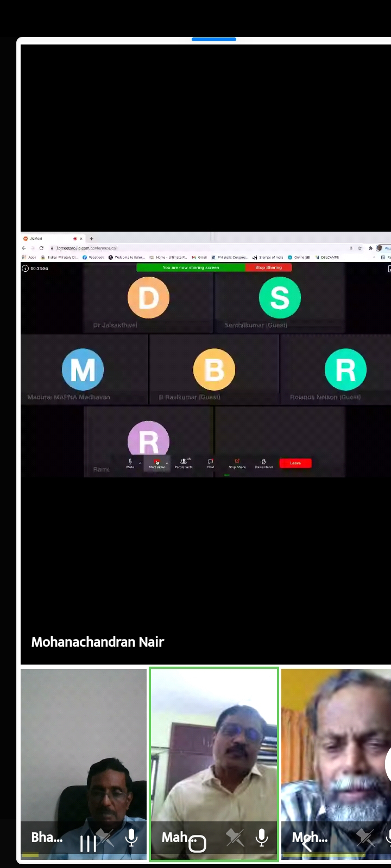This screenshot has height=868, width=391.
Task: Click browser profile avatar icon
Action: tap(380, 248)
